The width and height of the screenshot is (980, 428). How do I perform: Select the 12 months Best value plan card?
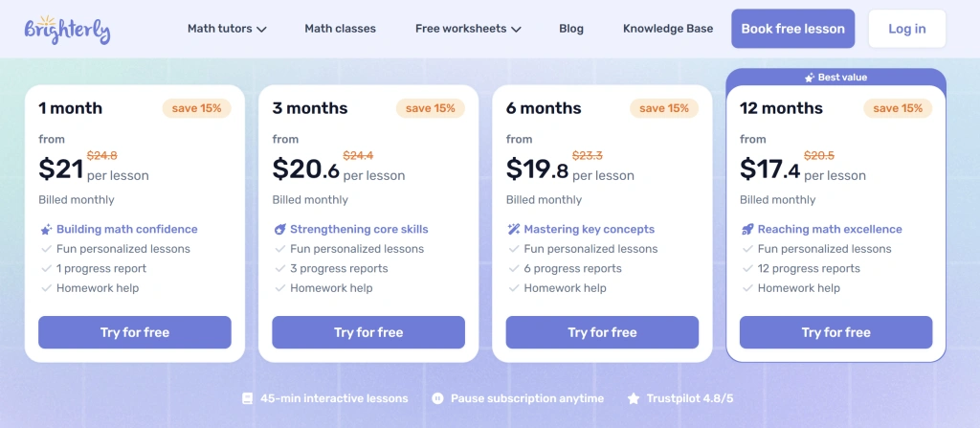(835, 172)
